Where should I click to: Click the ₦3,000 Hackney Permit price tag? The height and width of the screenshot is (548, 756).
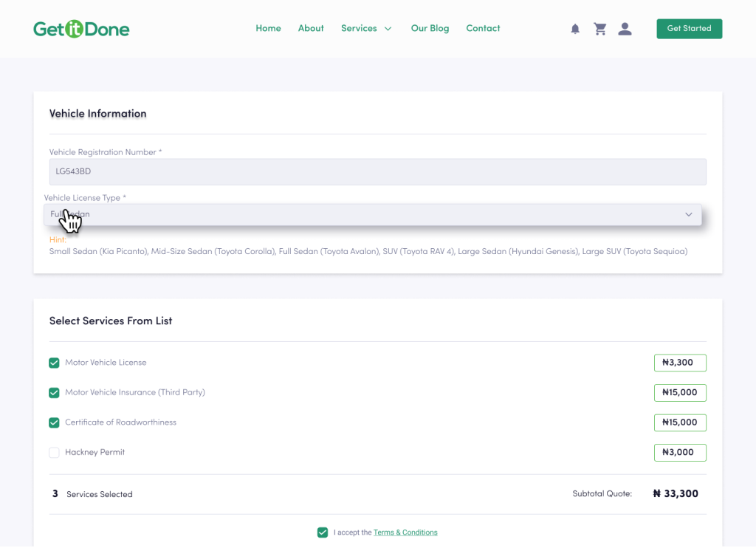coord(679,452)
